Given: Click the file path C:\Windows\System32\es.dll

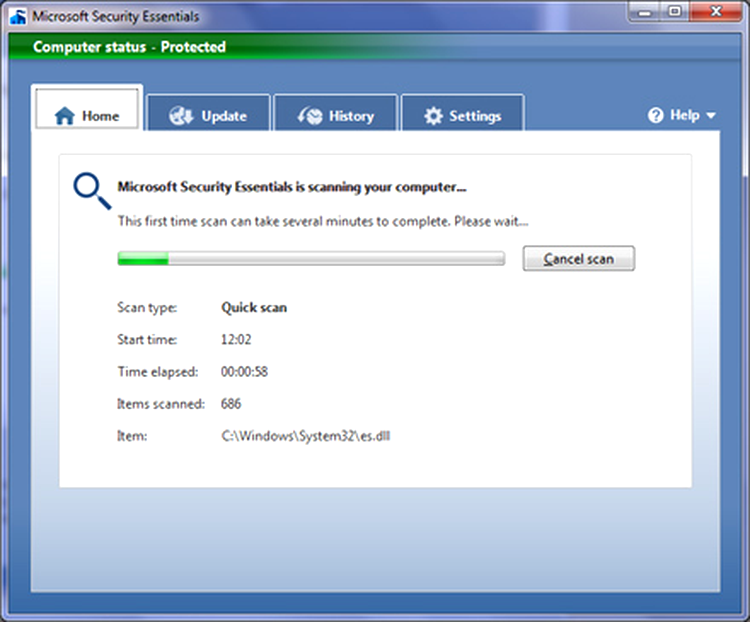Looking at the screenshot, I should [305, 436].
